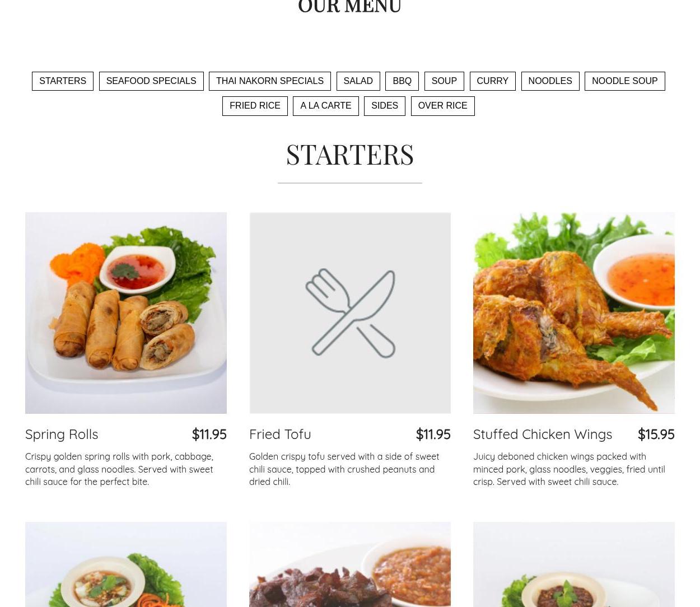Viewport: 700px width, 607px height.
Task: Open the Spring Rolls photo
Action: (126, 312)
